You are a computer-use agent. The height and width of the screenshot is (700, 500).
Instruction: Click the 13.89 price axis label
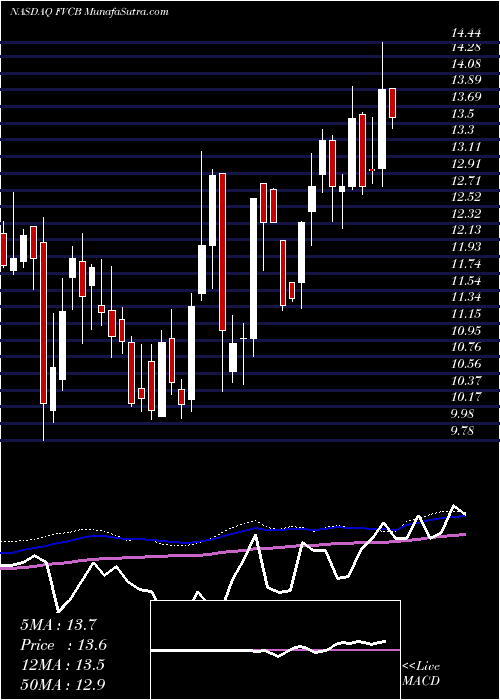pyautogui.click(x=466, y=80)
